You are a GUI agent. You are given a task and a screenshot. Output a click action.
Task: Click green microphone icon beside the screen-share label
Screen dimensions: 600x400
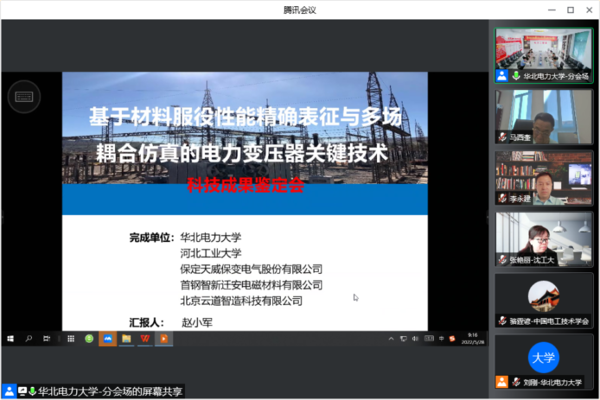(32, 390)
